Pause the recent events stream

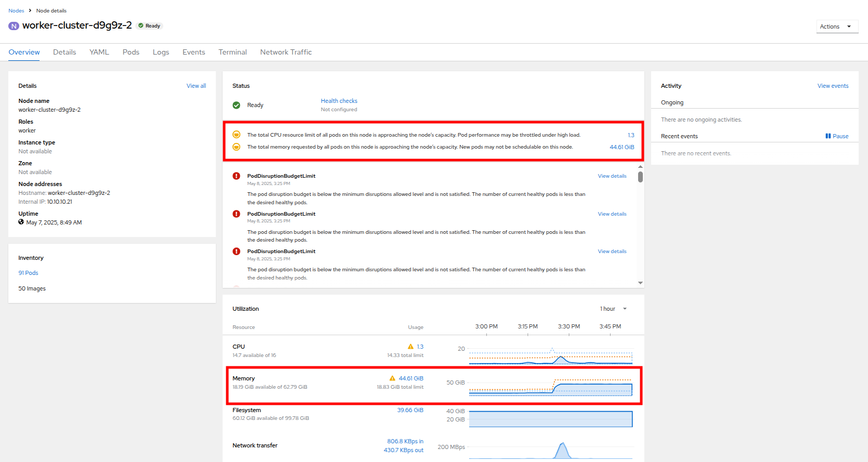coord(836,136)
